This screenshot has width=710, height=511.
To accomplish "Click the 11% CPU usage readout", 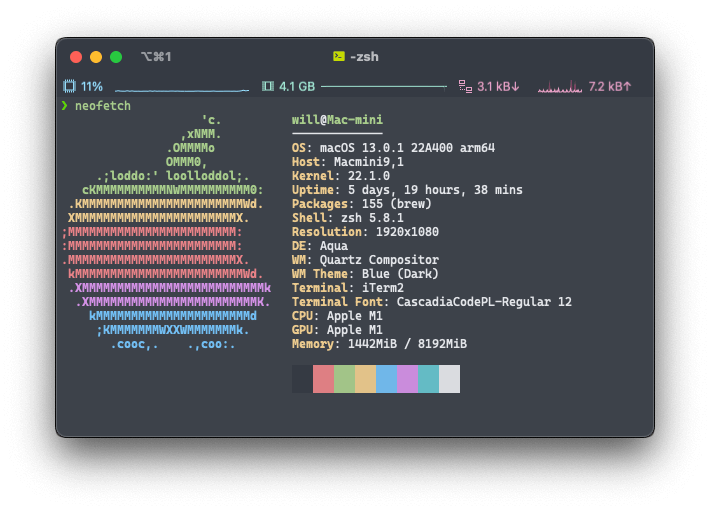I will [92, 87].
